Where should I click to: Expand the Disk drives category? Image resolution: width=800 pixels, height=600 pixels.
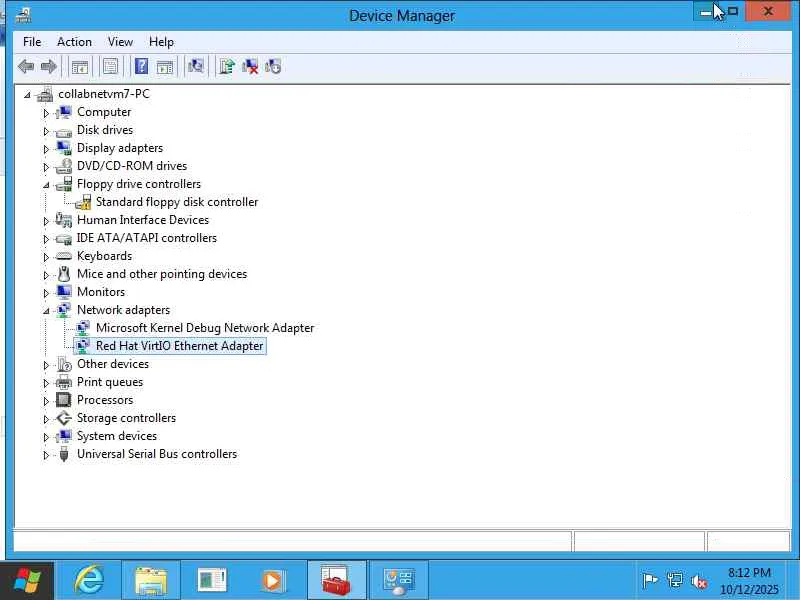[46, 131]
